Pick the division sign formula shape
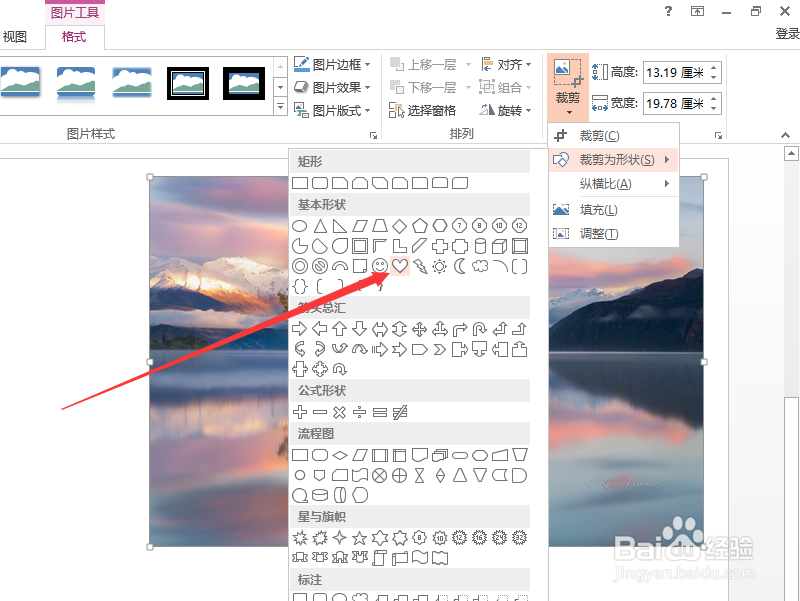The image size is (800, 601). (360, 412)
